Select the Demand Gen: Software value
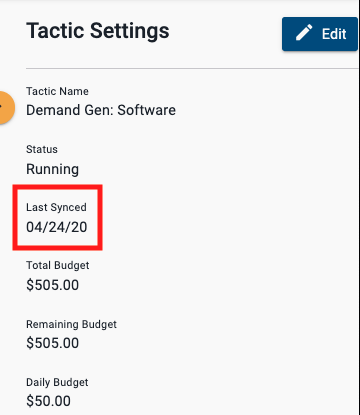This screenshot has height=415, width=360. click(101, 110)
